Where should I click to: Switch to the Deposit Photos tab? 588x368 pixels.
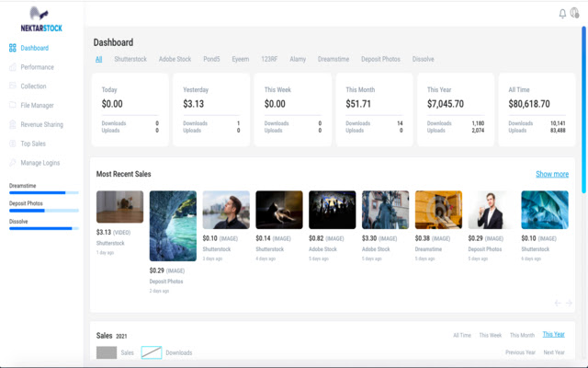380,59
